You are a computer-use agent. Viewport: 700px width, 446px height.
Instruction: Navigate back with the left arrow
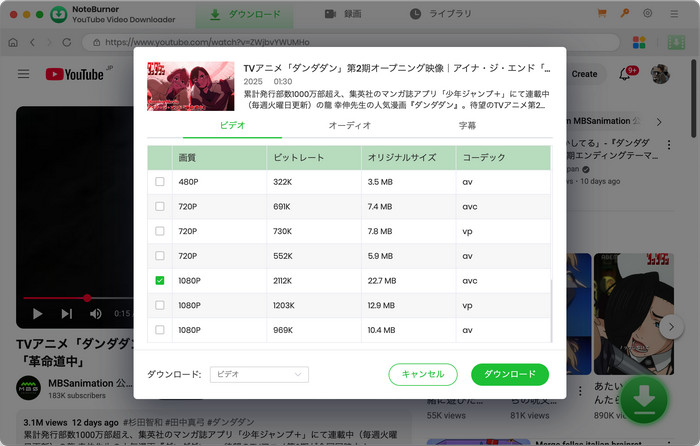32,42
